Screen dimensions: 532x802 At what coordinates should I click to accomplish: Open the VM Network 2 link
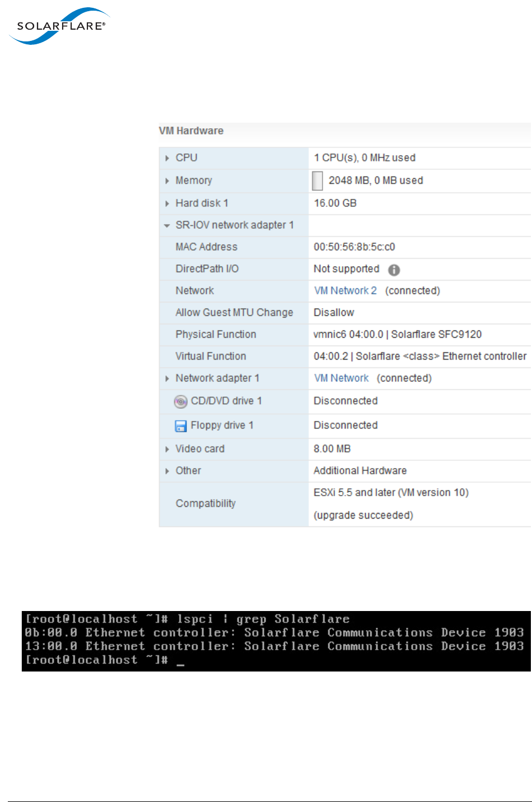(346, 291)
